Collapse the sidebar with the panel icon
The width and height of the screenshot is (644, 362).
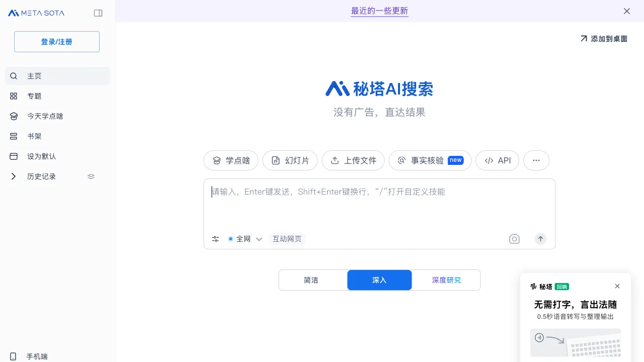pyautogui.click(x=98, y=13)
